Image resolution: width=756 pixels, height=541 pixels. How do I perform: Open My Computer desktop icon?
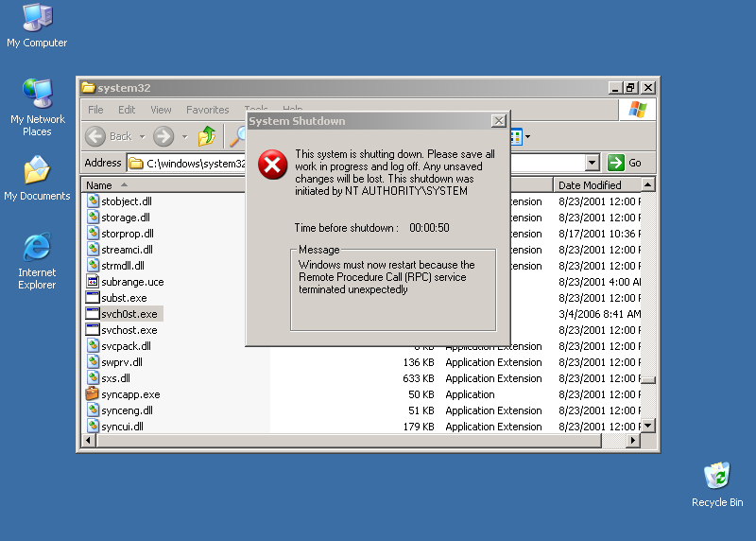tap(37, 26)
